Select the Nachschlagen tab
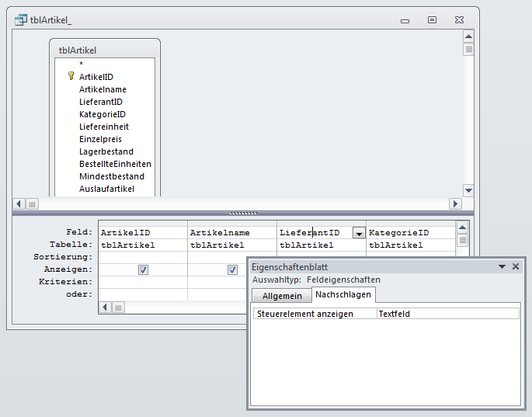This screenshot has height=417, width=532. [343, 295]
